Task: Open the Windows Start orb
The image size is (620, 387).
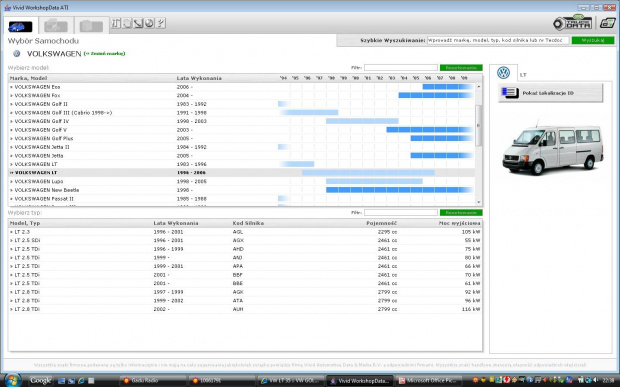Action: pyautogui.click(x=12, y=380)
